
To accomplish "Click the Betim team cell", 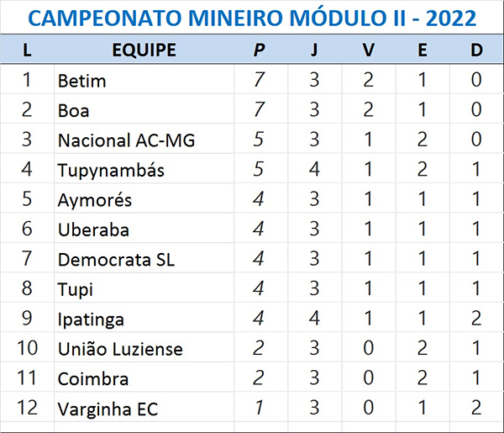I will [x=82, y=82].
